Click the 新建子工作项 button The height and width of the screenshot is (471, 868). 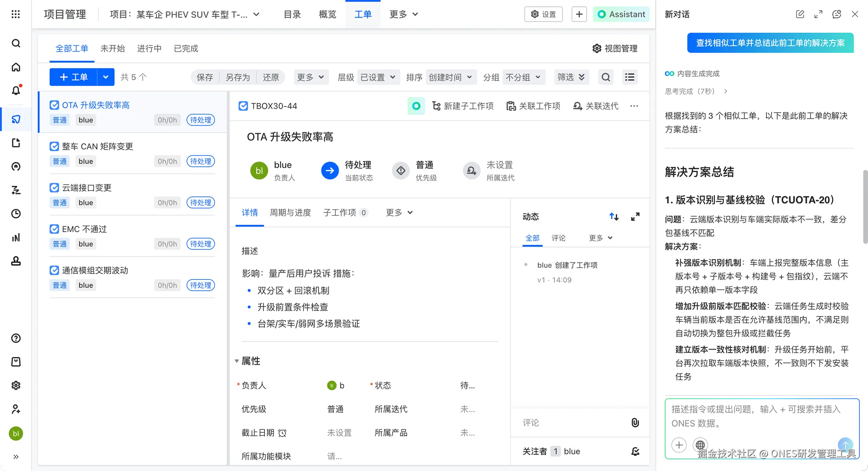pos(463,106)
